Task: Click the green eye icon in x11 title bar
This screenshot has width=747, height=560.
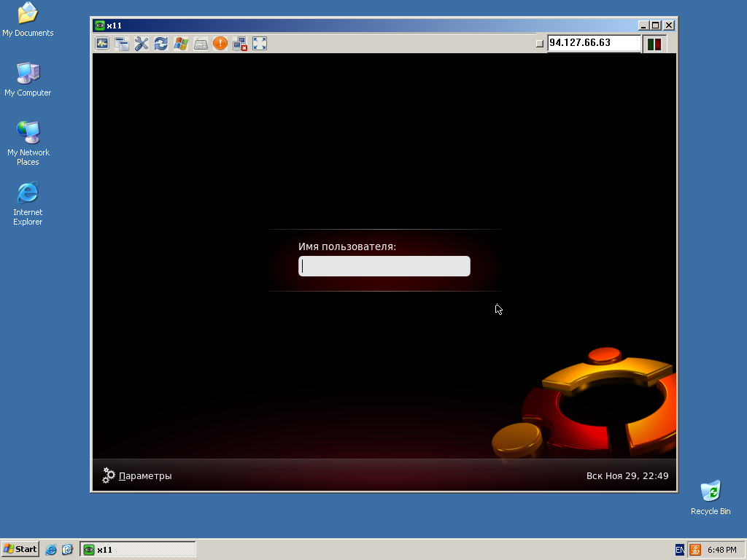Action: click(99, 26)
